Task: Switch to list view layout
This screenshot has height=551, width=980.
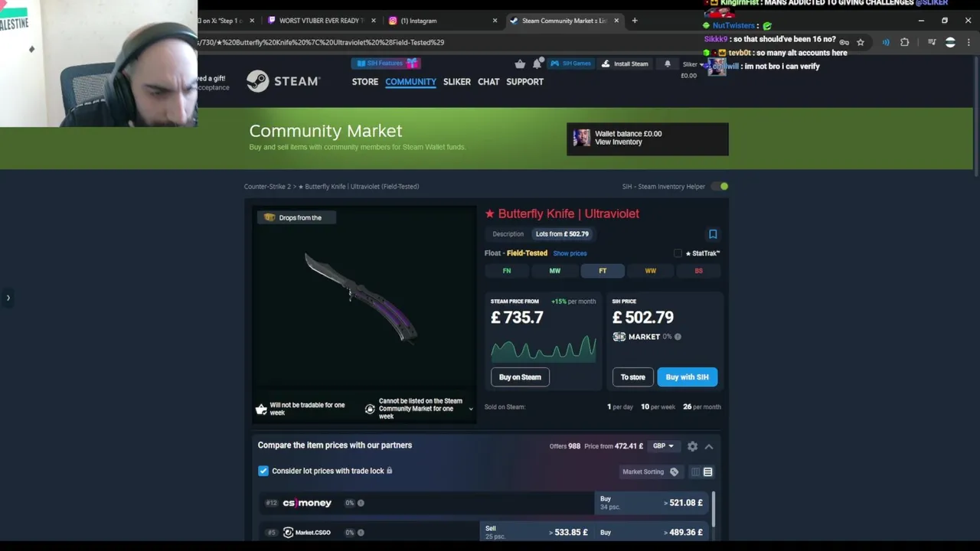Action: pyautogui.click(x=707, y=472)
